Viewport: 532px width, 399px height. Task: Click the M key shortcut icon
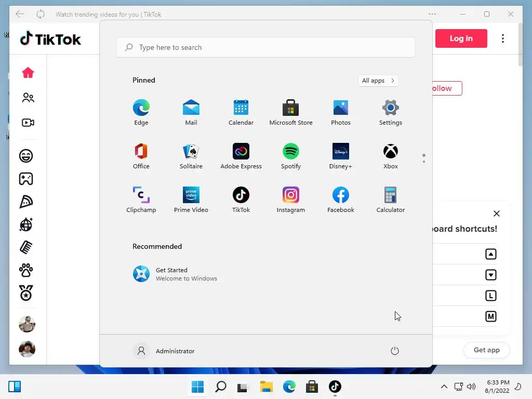[x=490, y=316]
